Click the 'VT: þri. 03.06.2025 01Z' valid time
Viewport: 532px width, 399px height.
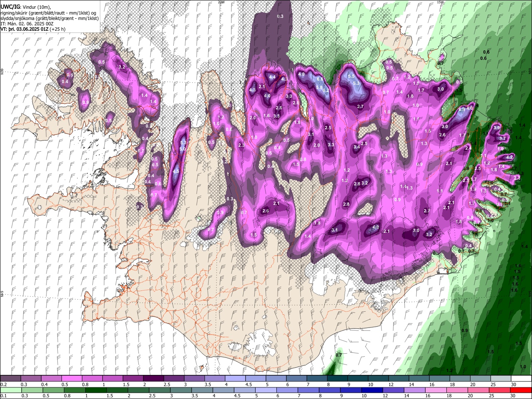point(25,29)
